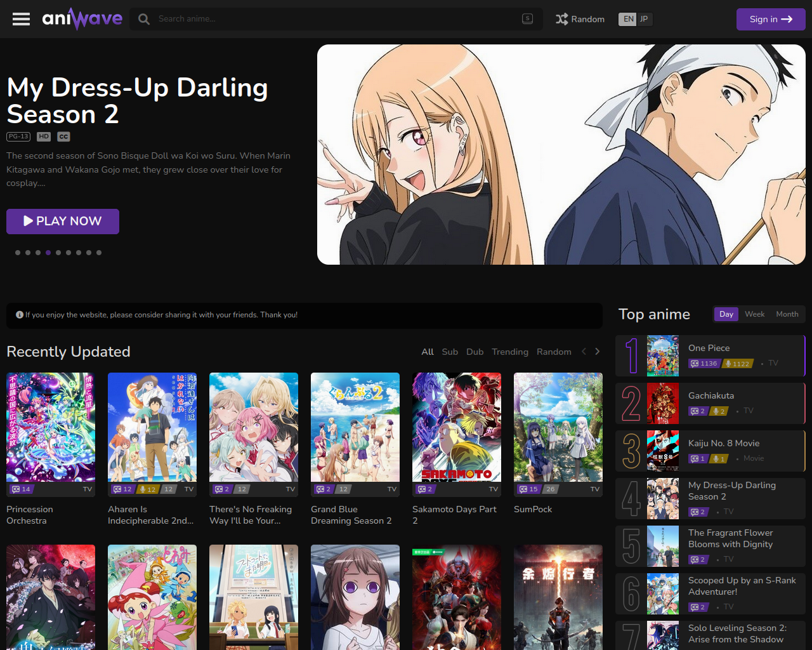812x650 pixels.
Task: Click One Piece sub episode count badge
Action: click(x=704, y=364)
